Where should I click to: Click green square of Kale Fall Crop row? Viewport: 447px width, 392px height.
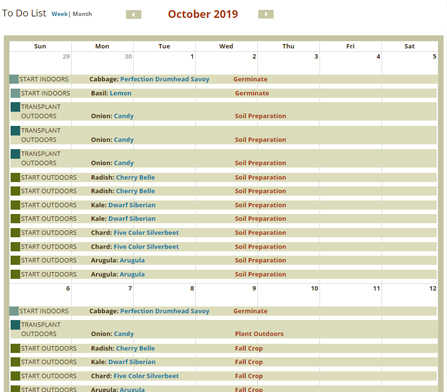(15, 362)
